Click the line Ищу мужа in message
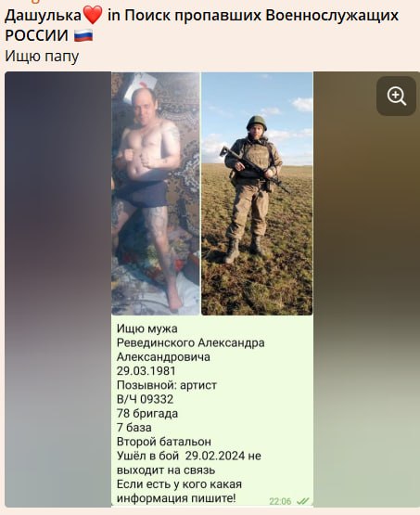 point(147,328)
